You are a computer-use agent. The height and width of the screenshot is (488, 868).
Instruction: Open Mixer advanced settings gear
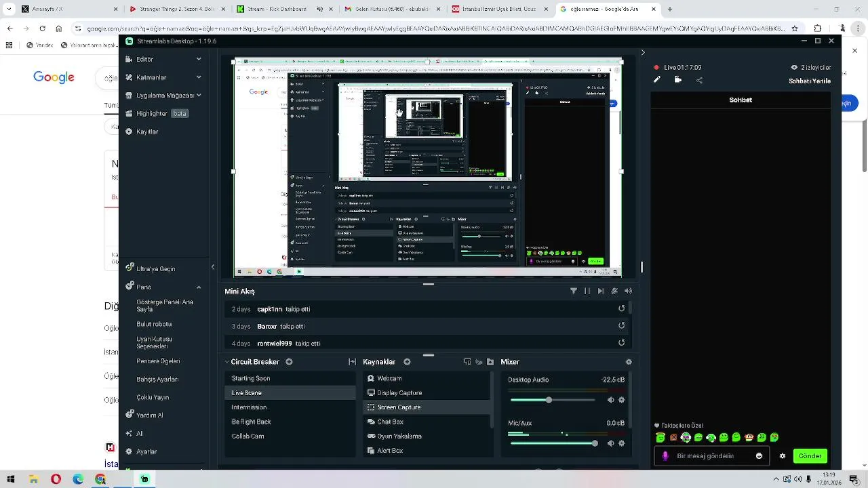coord(629,362)
